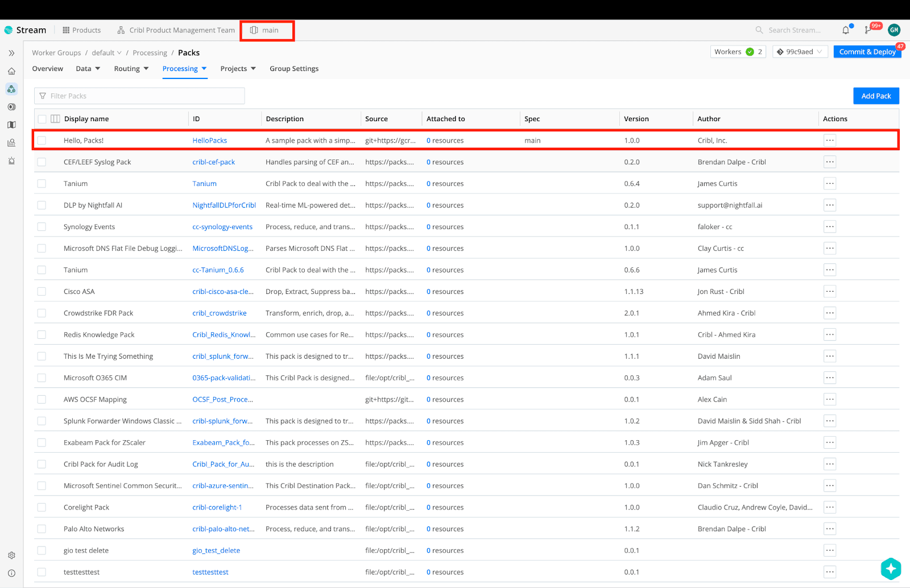Open the Routing dropdown menu
Screen dimensions: 910x588
131,69
